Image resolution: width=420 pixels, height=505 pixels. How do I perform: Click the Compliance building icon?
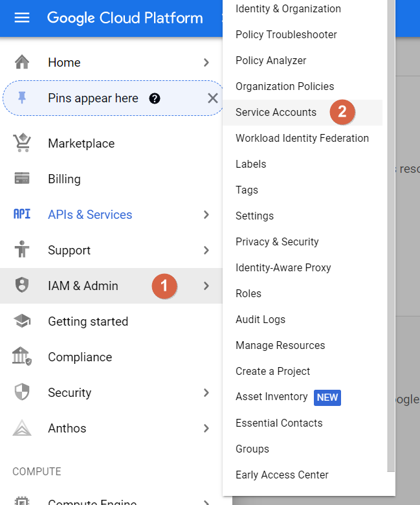click(x=22, y=357)
